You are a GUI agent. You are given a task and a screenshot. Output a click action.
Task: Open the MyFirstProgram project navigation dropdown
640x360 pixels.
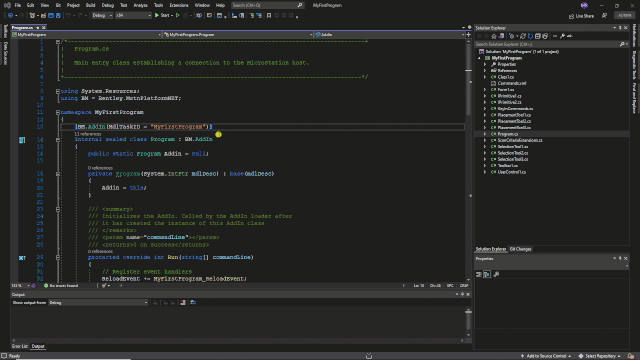(x=86, y=35)
